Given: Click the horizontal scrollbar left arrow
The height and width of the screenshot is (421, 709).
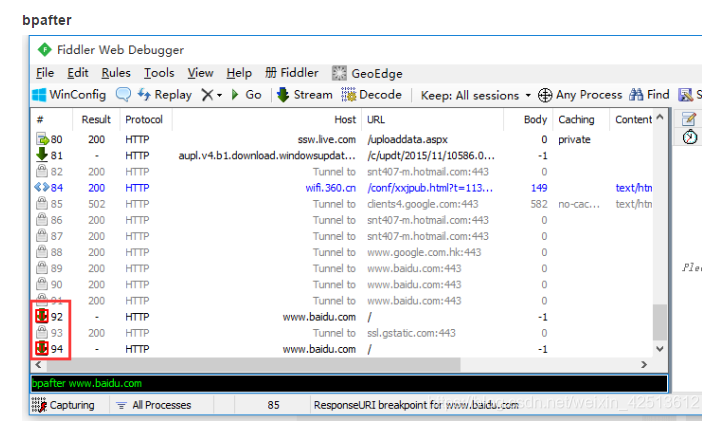Looking at the screenshot, I should [x=38, y=364].
